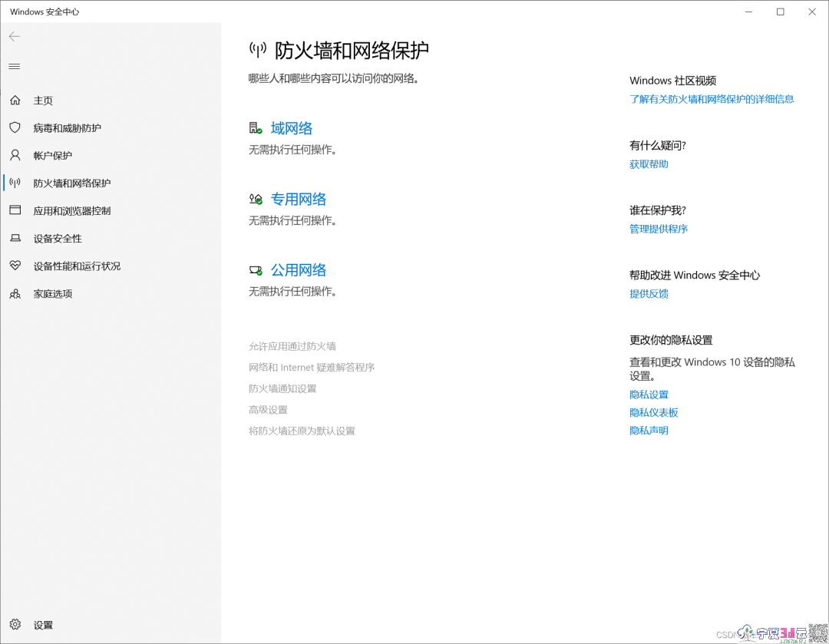Screen dimensions: 829x644
Task: Open 设备性能和运行状况
Action: (x=78, y=266)
